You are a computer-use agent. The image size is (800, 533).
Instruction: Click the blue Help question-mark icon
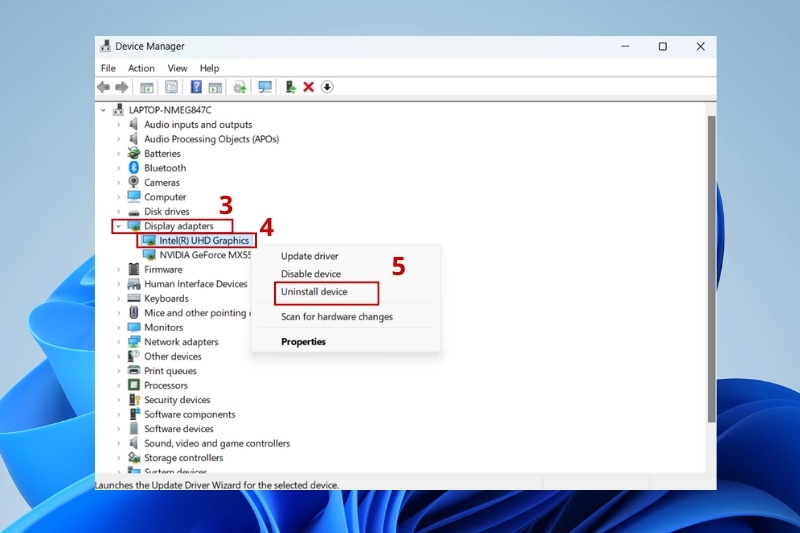[196, 87]
